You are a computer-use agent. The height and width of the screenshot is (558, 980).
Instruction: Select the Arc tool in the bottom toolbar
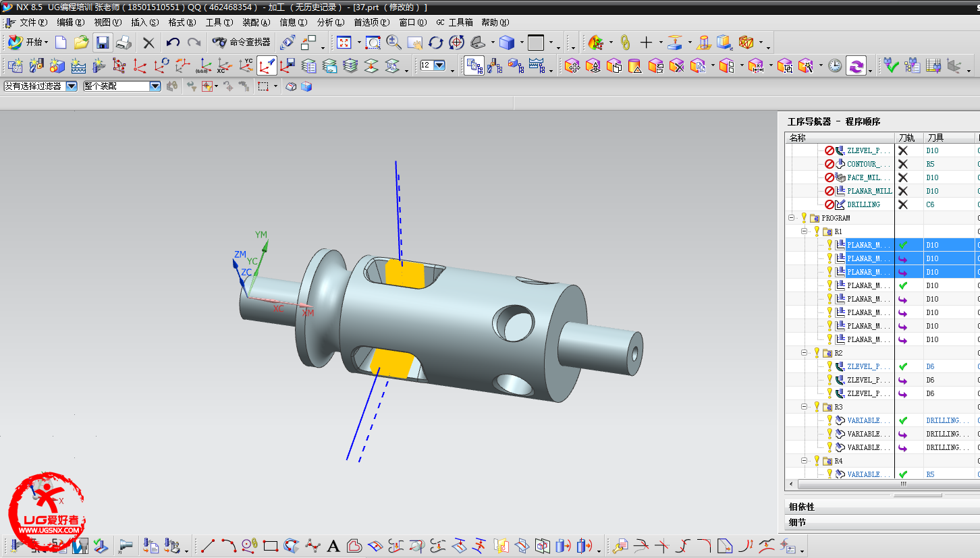229,545
